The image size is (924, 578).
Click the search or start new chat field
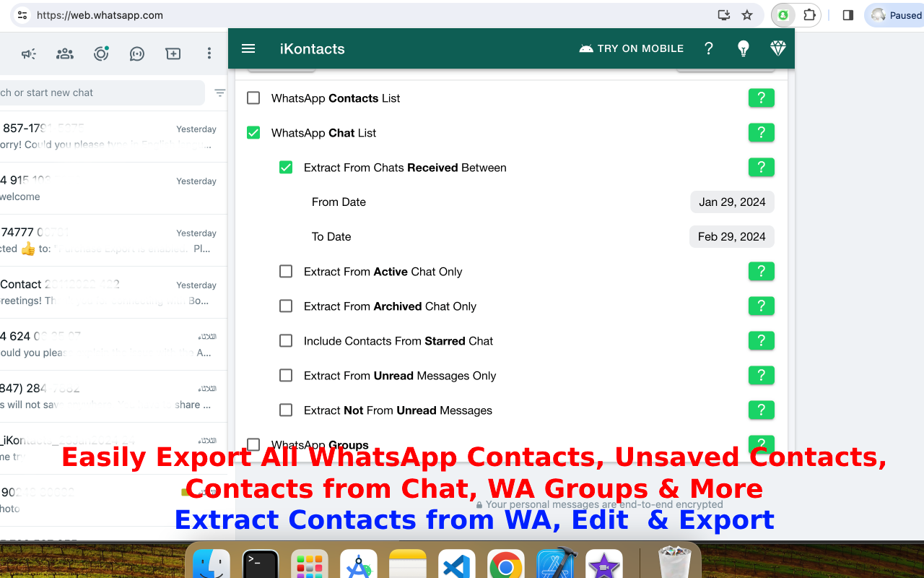[x=101, y=92]
